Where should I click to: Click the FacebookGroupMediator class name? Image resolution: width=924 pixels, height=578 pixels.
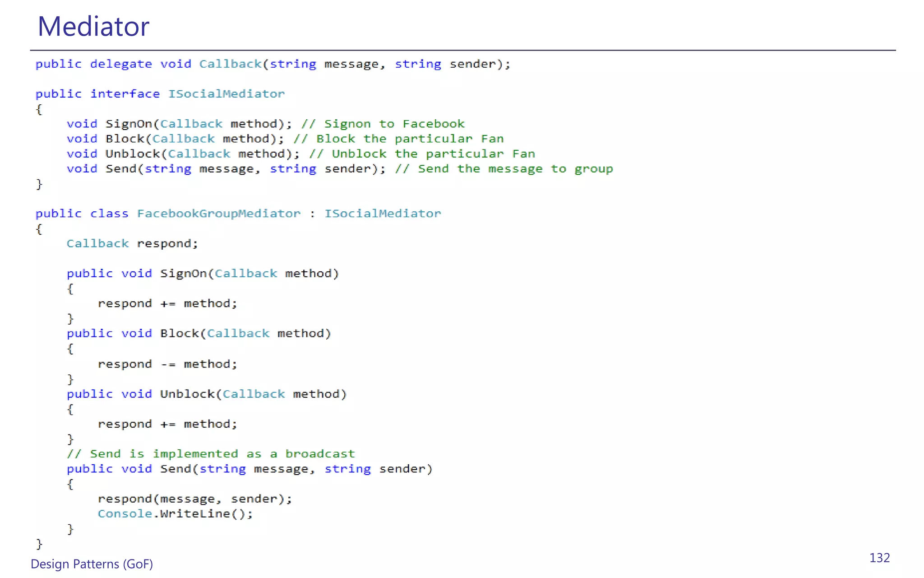(218, 214)
